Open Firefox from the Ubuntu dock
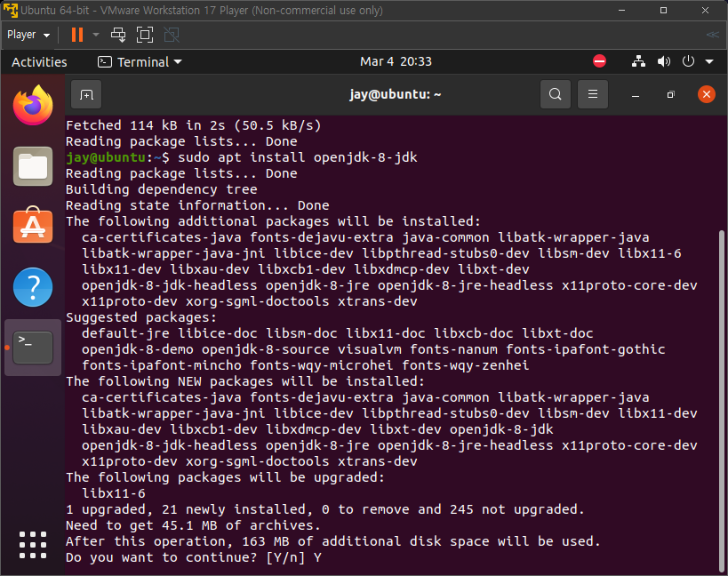The image size is (728, 576). (x=32, y=104)
